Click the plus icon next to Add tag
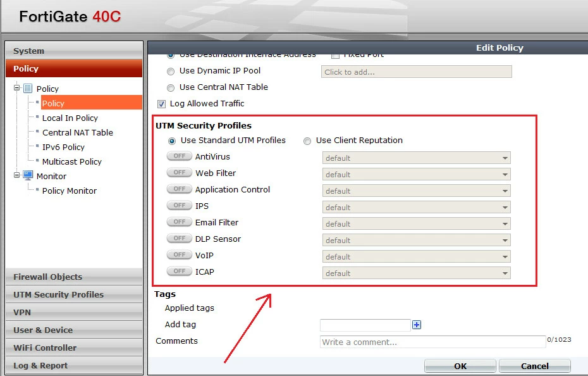The width and height of the screenshot is (588, 376). pyautogui.click(x=417, y=325)
